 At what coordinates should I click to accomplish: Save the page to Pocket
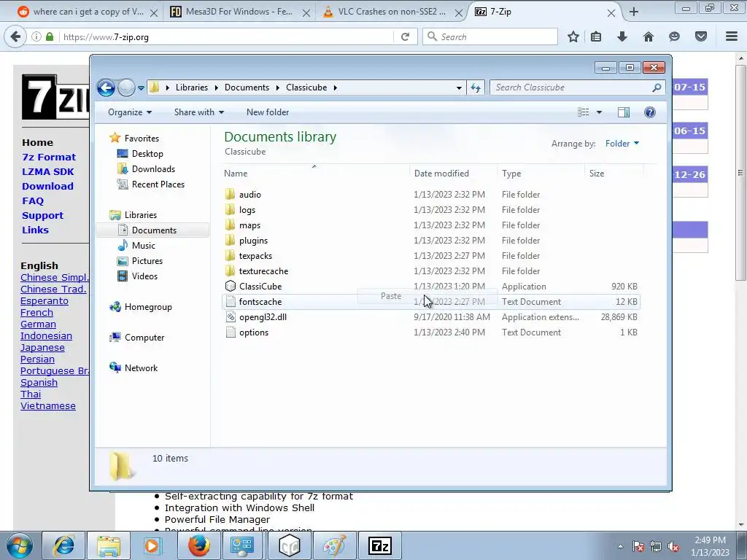pyautogui.click(x=701, y=36)
